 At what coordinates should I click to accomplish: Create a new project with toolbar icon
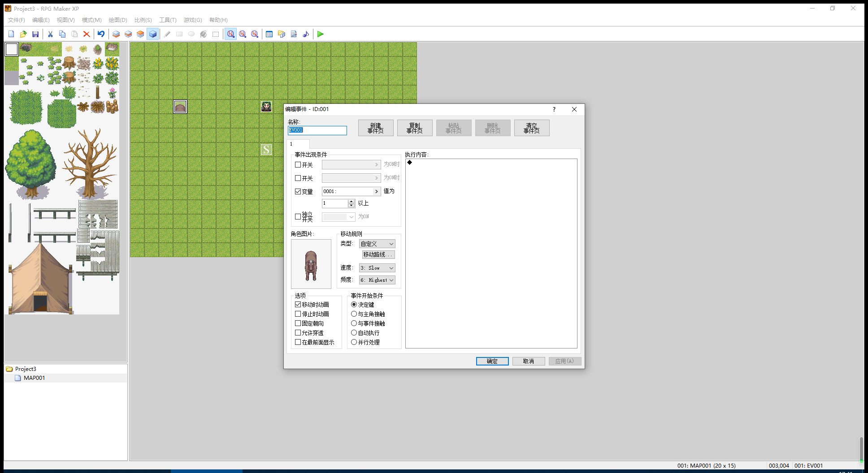click(x=11, y=34)
